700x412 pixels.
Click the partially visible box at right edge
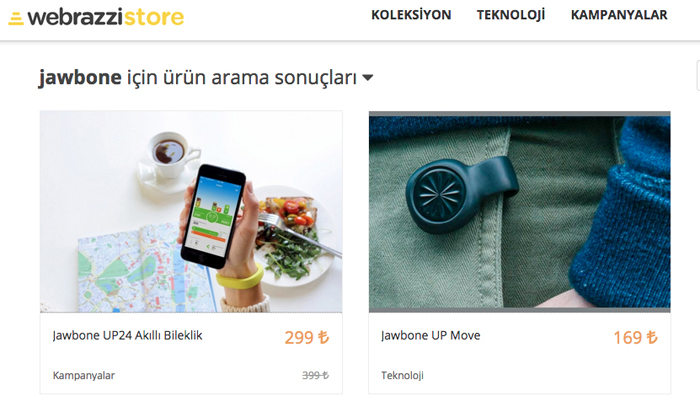[698, 76]
